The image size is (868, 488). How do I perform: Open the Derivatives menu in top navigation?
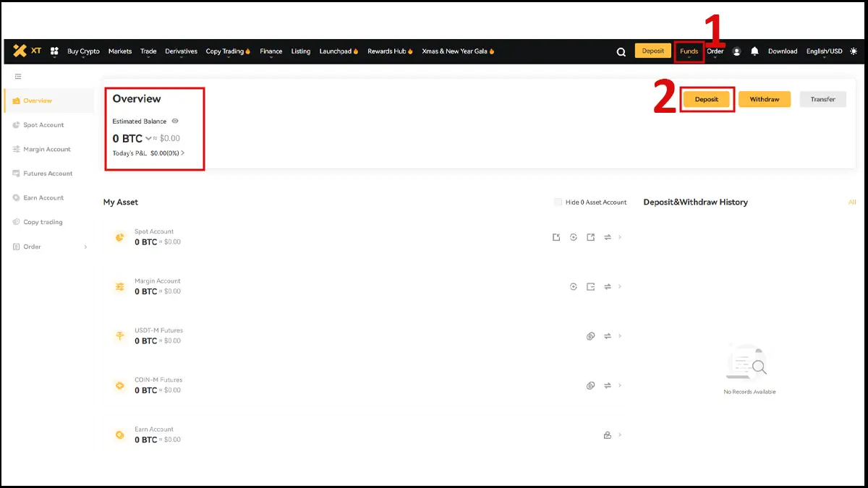coord(181,51)
